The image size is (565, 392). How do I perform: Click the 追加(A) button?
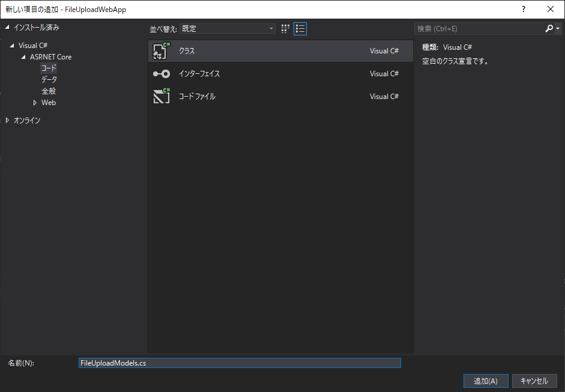pos(486,381)
